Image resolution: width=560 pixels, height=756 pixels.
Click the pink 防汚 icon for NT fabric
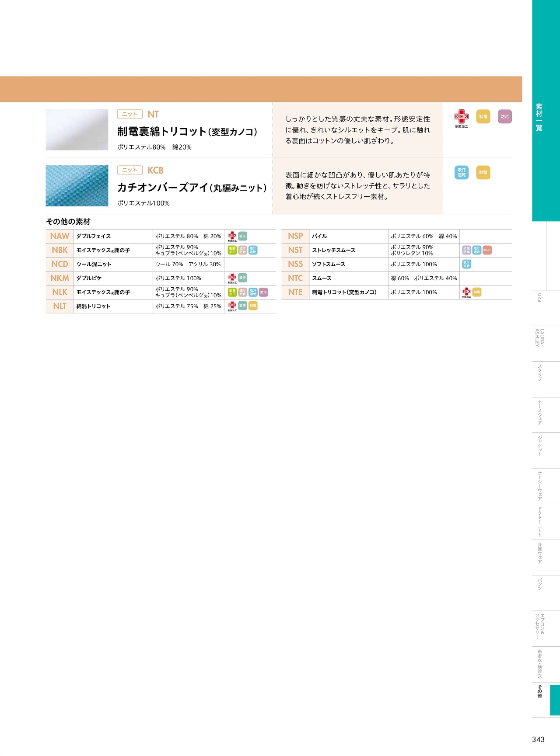click(x=504, y=117)
